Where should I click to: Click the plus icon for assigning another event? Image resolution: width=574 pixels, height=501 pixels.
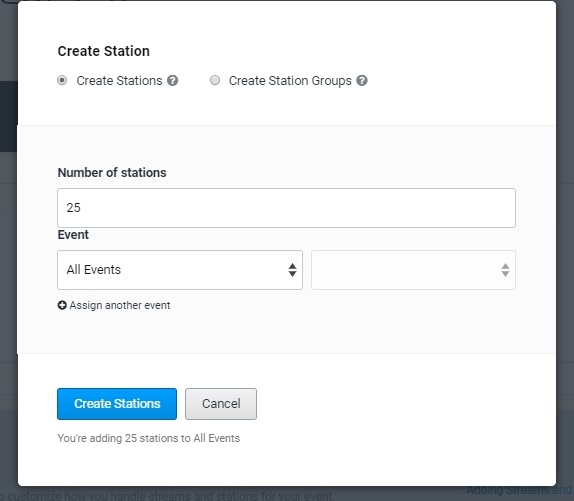point(62,305)
